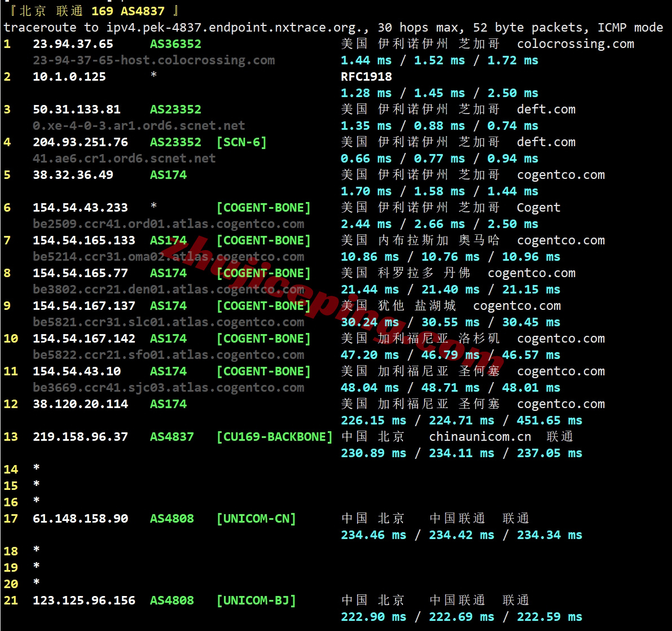The image size is (672, 631).
Task: Click the [UNICOM-CN] tag on hop 17
Action: click(256, 519)
